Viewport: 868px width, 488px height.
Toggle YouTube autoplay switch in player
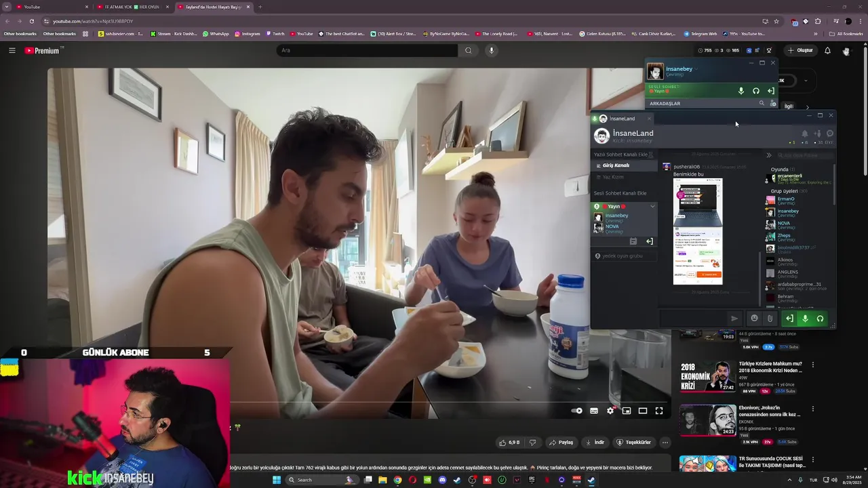(577, 411)
